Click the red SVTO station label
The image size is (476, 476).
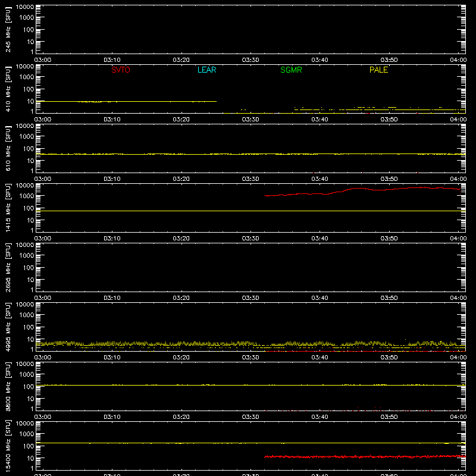tap(121, 70)
